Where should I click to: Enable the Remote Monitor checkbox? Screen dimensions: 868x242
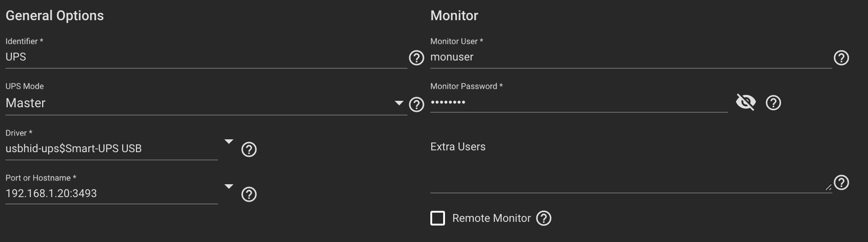[x=438, y=218]
